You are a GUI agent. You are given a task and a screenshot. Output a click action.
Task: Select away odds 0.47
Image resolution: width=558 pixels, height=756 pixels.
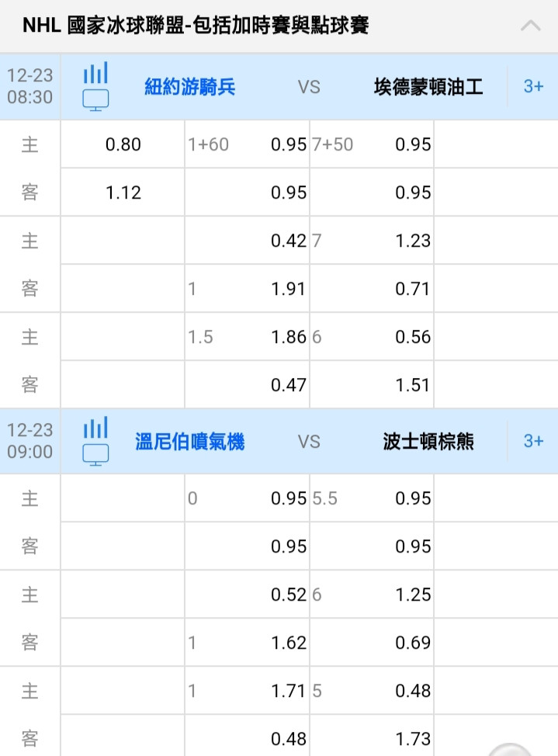247,385
